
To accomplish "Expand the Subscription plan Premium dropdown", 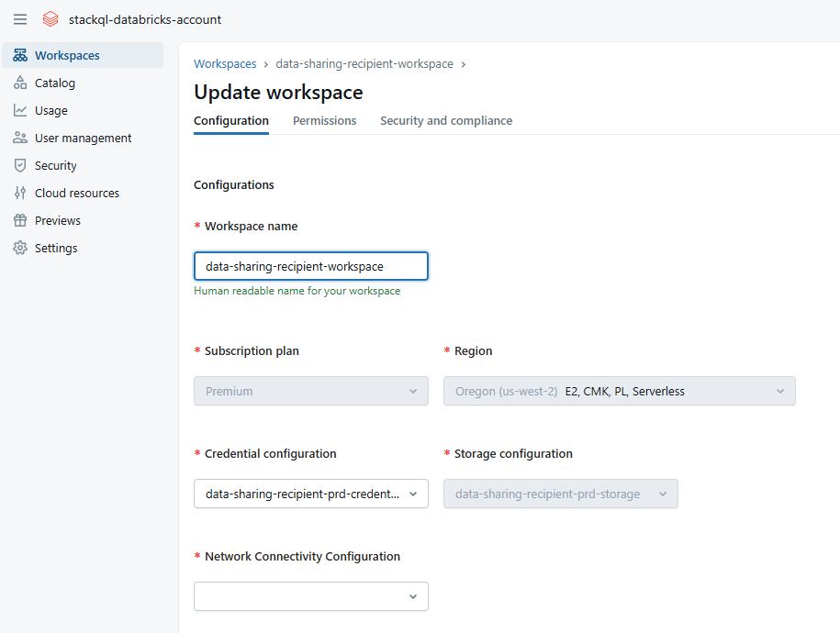I will 310,391.
